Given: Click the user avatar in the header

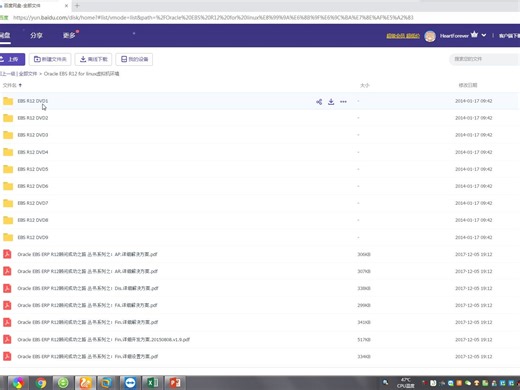Looking at the screenshot, I should point(430,36).
